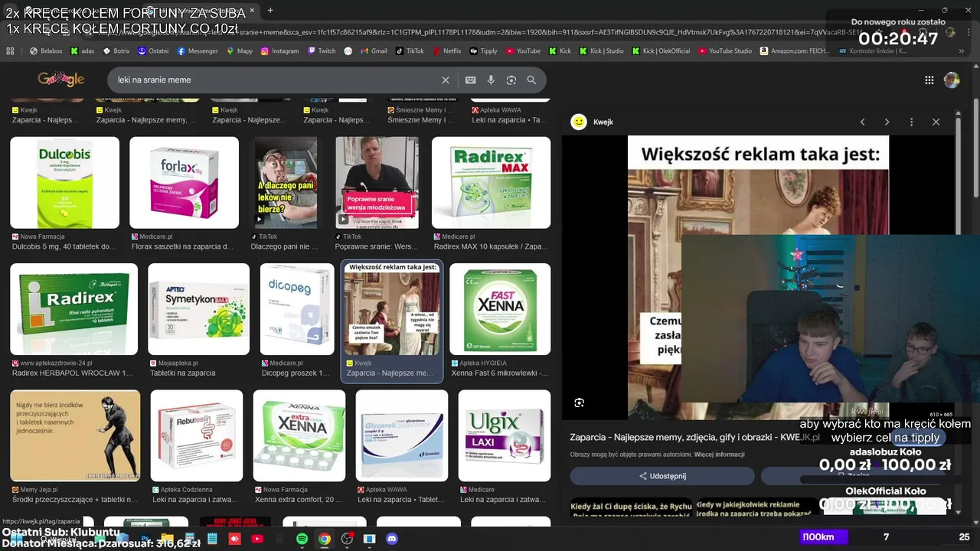Open Botrix bookmark
This screenshot has height=551, width=980.
click(x=116, y=51)
